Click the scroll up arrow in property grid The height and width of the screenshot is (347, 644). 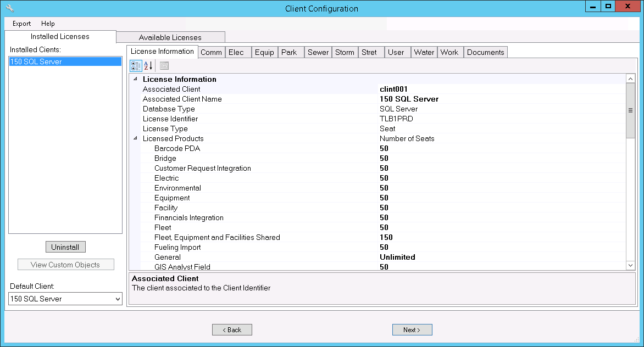pyautogui.click(x=630, y=79)
